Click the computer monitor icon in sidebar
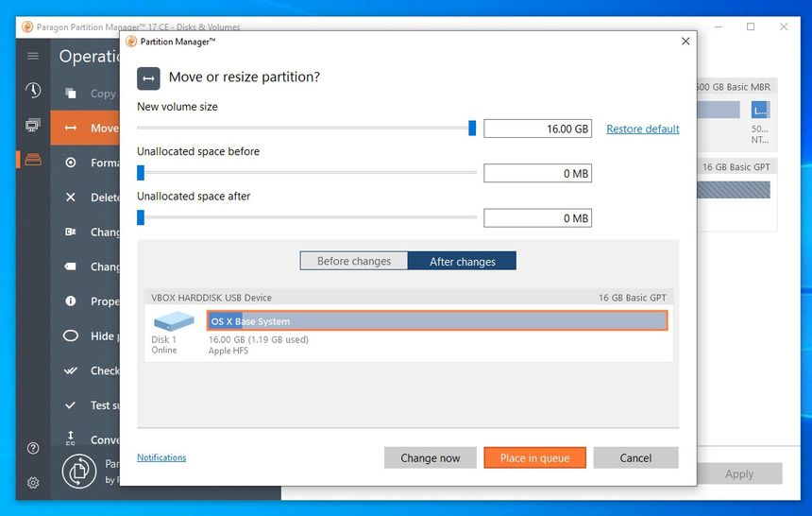 click(33, 126)
